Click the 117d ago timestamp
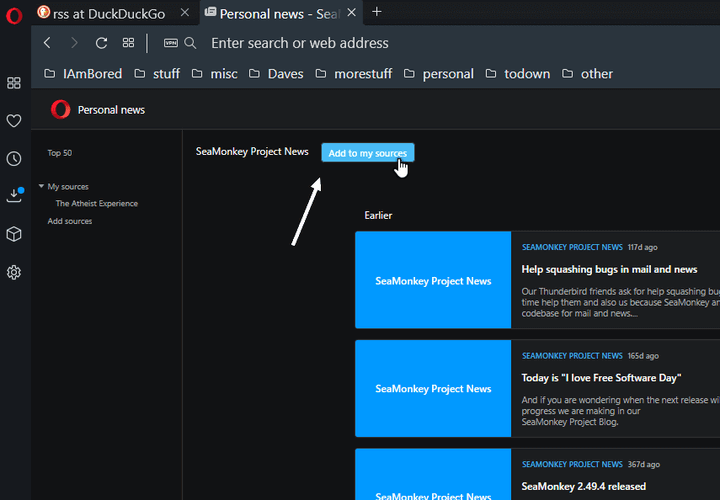 point(643,247)
